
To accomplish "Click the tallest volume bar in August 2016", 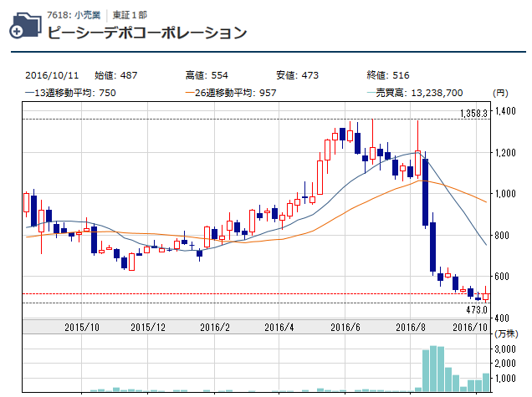I will point(434,368).
